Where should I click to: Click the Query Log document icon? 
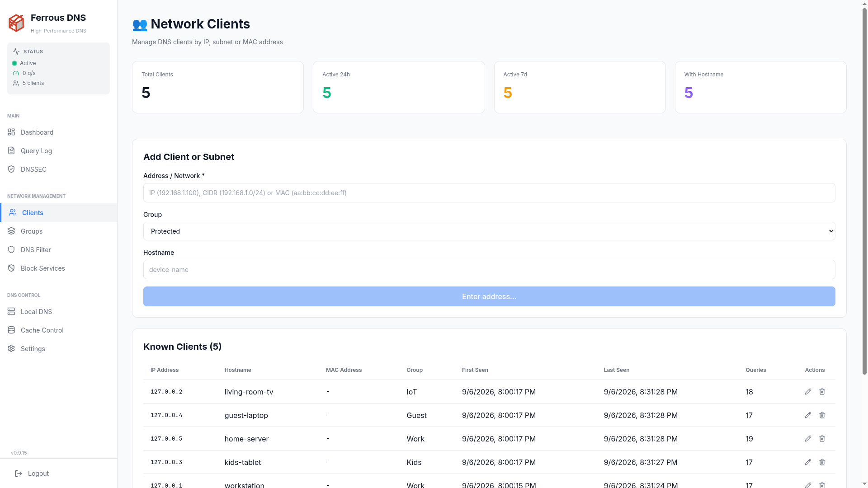[11, 150]
